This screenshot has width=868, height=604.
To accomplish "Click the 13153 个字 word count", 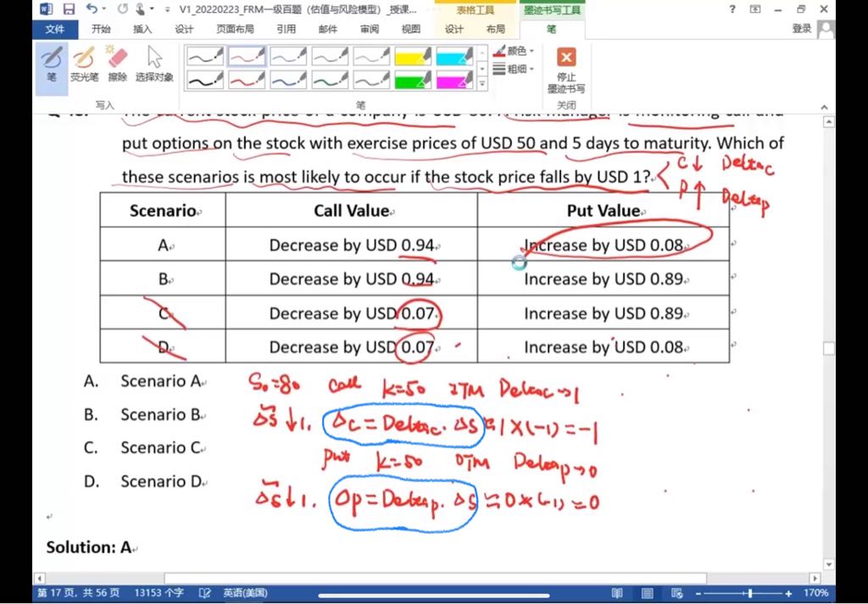I will click(x=159, y=593).
